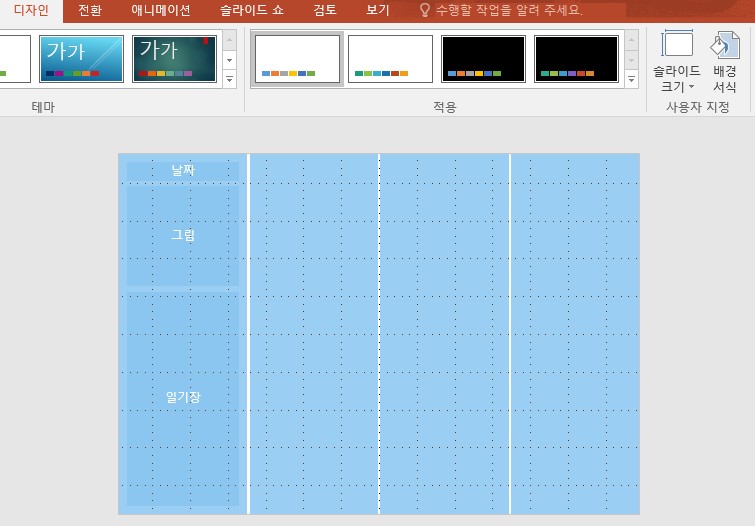Switch to the 전환 tab
Viewport: 755px width, 526px height.
click(x=90, y=10)
